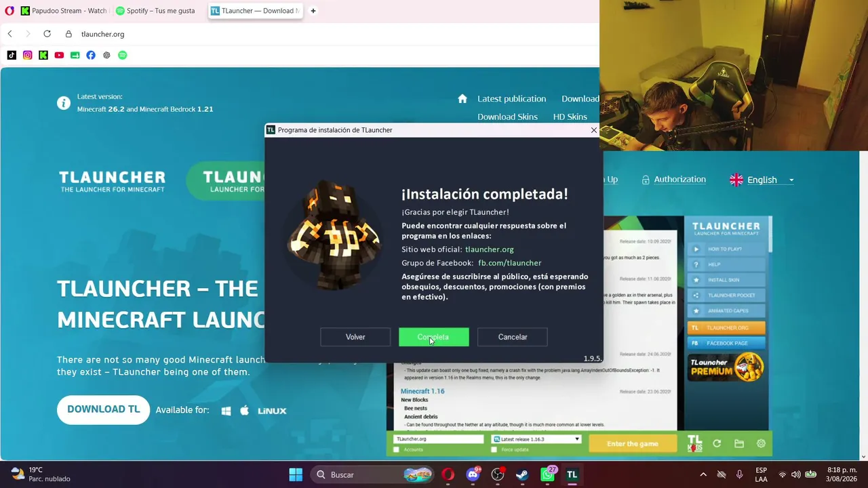
Task: Open the Latest publication menu item
Action: pos(511,99)
